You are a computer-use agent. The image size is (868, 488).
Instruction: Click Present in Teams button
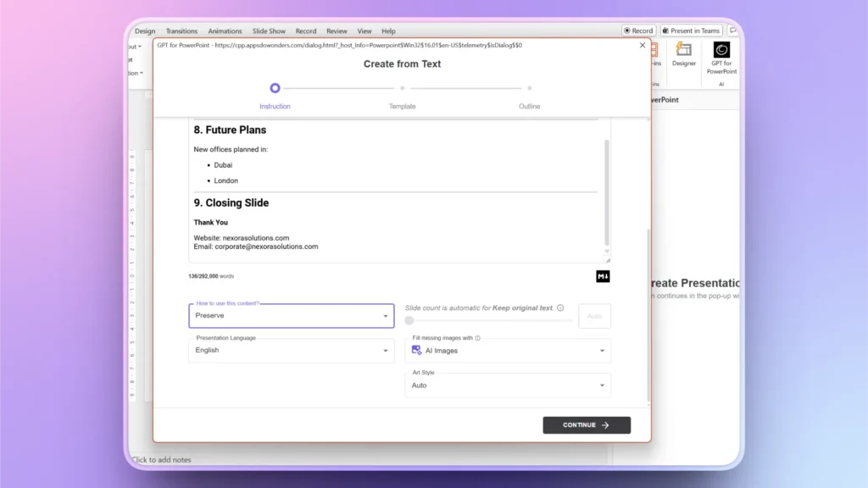(x=692, y=31)
